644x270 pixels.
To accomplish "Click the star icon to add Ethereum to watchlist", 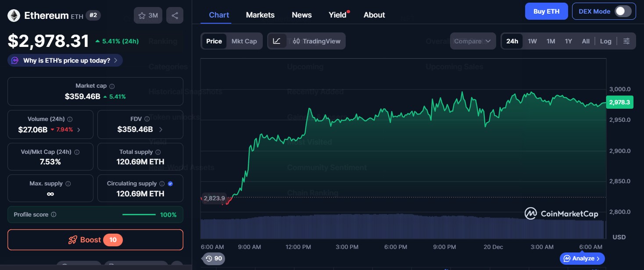I will 141,15.
